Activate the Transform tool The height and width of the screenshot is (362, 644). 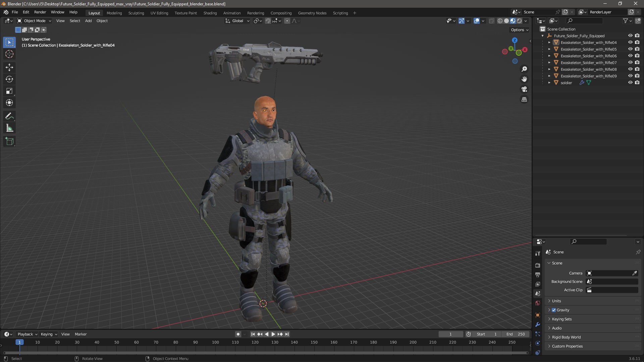point(9,103)
